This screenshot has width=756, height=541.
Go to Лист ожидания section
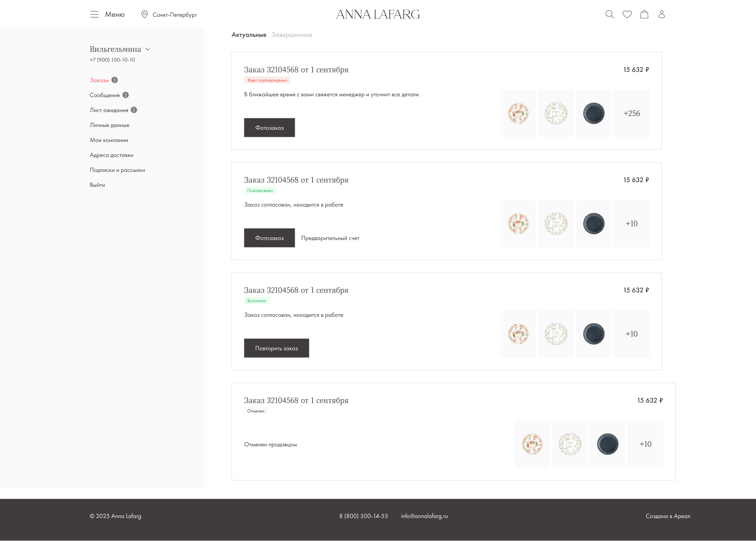(x=109, y=110)
